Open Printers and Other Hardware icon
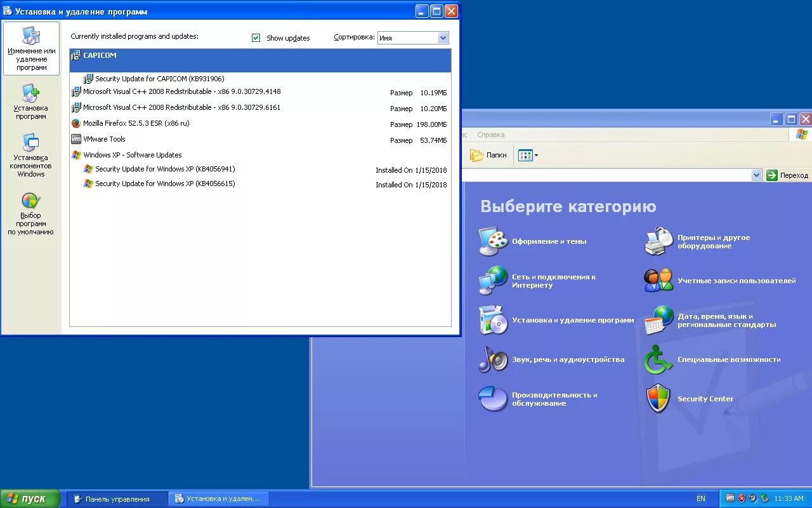 pyautogui.click(x=658, y=241)
